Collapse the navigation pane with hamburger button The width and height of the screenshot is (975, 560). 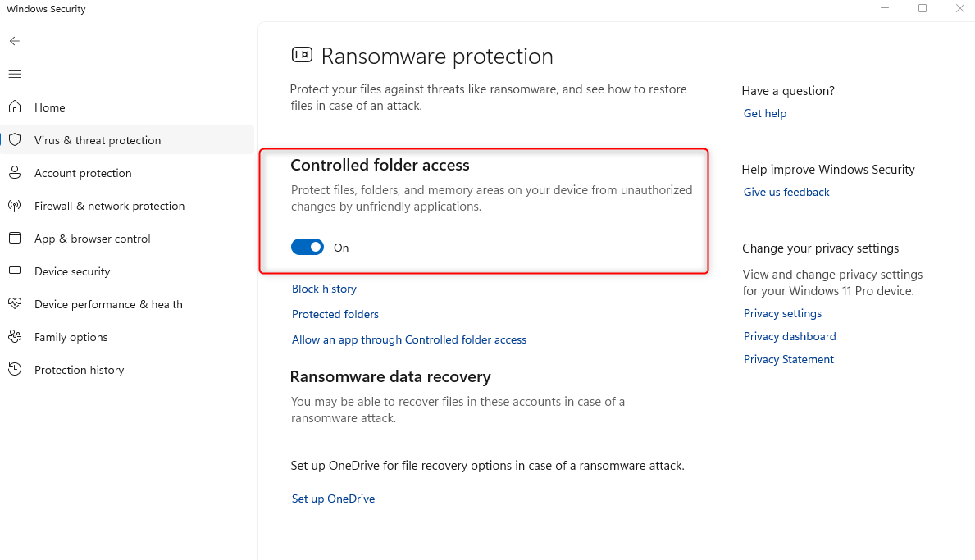point(14,74)
